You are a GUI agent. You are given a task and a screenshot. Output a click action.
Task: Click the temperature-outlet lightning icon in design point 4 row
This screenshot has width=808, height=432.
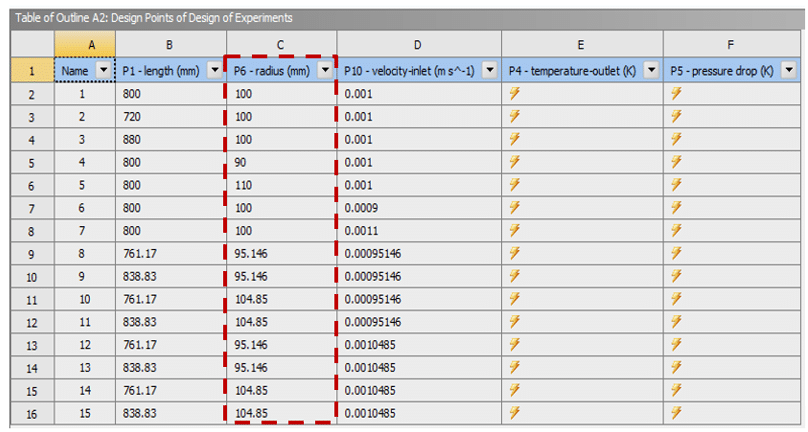click(514, 162)
